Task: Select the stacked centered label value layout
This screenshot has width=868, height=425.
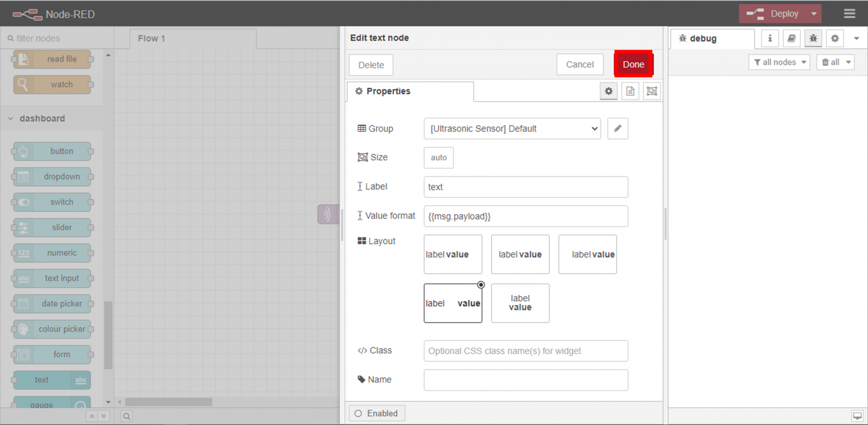Action: click(520, 303)
